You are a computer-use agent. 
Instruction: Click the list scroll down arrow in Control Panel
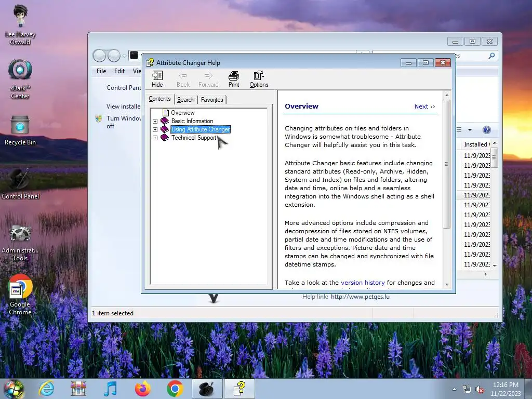tap(495, 265)
